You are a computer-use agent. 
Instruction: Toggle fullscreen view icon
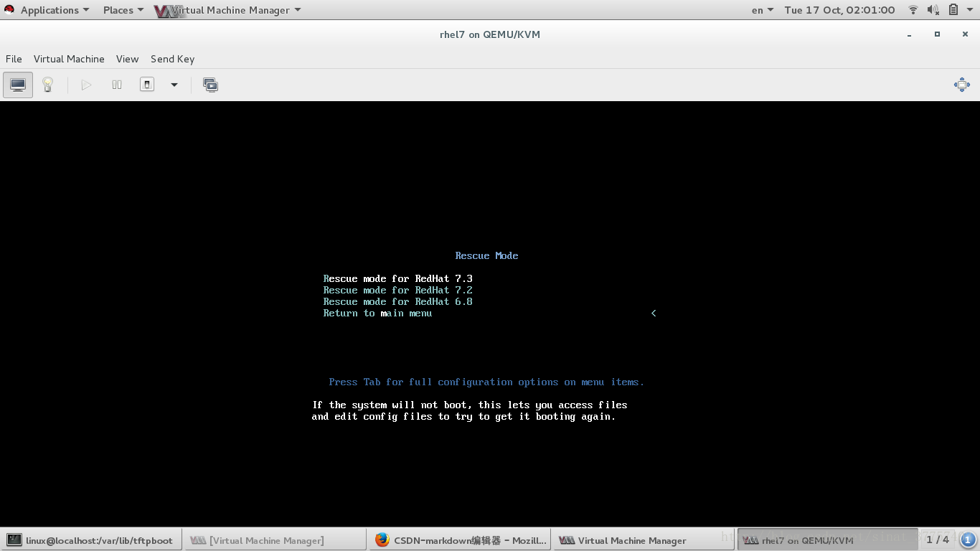[962, 85]
